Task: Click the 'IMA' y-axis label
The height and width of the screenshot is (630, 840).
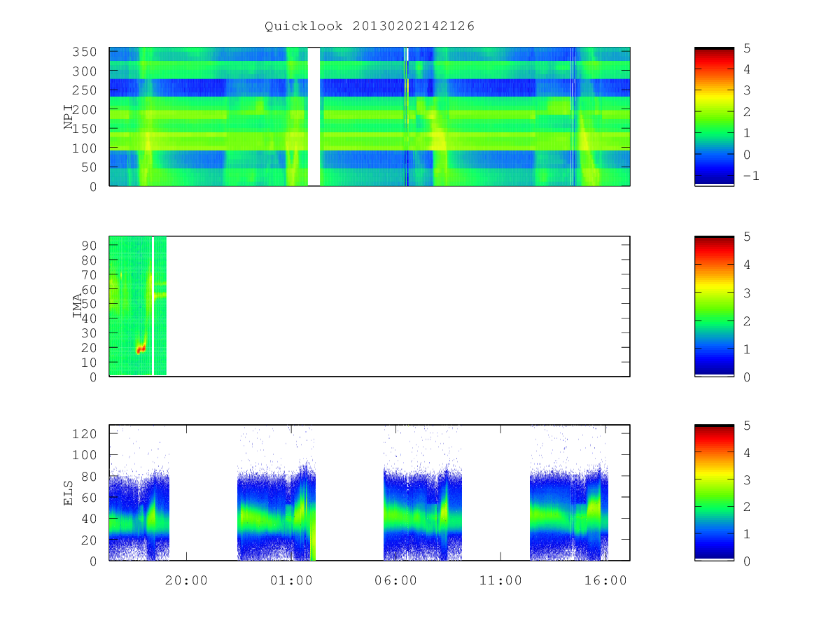Action: (x=77, y=306)
